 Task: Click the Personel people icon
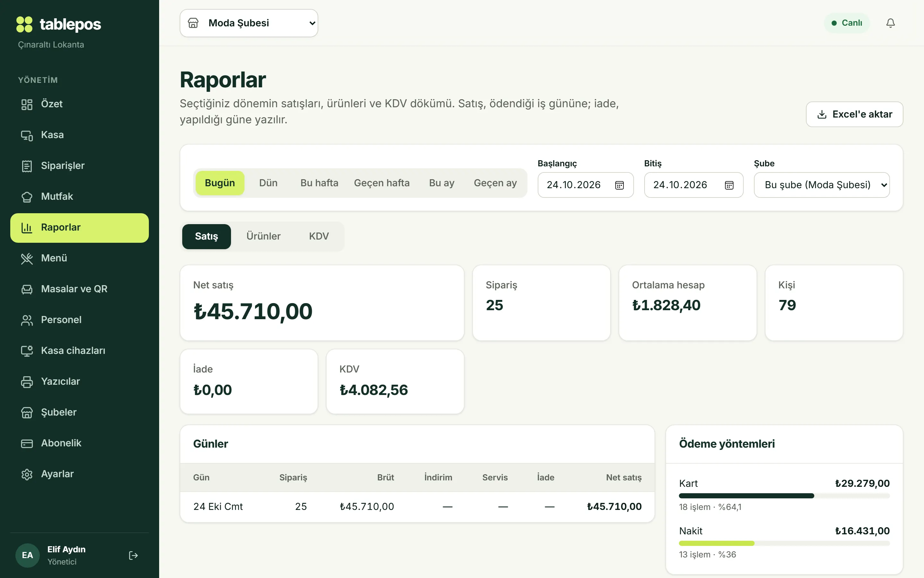click(x=27, y=320)
